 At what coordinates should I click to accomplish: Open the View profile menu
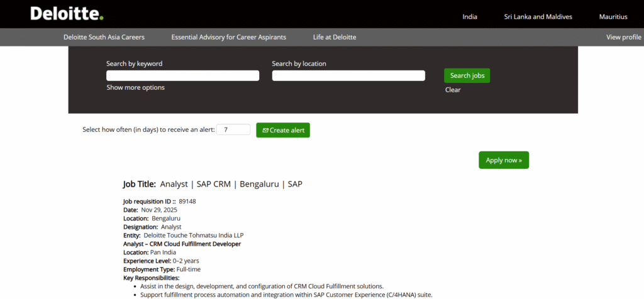pyautogui.click(x=623, y=37)
